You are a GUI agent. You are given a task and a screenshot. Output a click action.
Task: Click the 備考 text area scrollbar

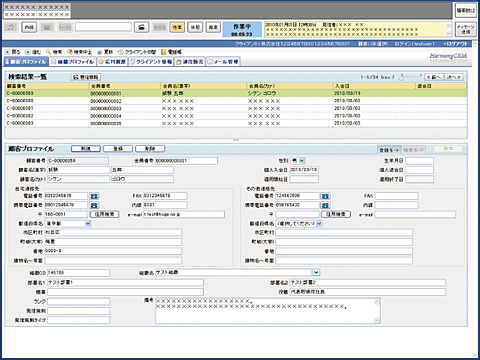coord(377,311)
